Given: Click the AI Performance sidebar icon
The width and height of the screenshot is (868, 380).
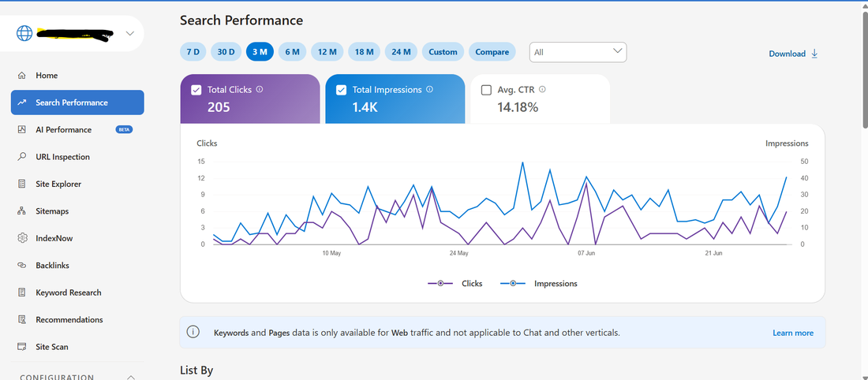Looking at the screenshot, I should point(22,129).
